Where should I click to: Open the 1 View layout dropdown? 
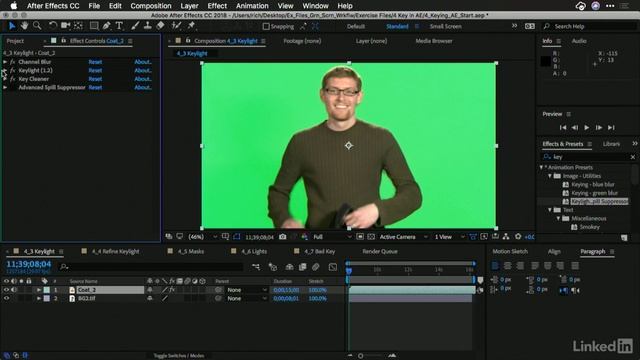coord(449,237)
